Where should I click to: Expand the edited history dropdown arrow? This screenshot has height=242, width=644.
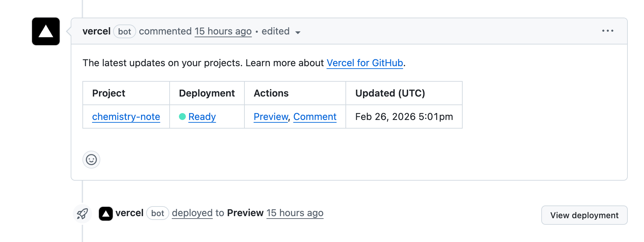[x=298, y=32]
